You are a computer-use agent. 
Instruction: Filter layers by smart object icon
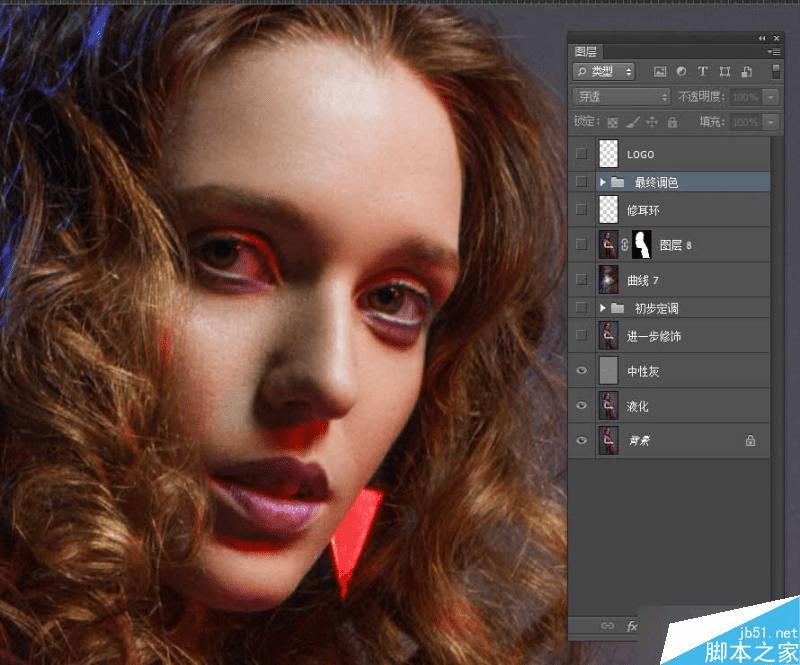click(746, 71)
